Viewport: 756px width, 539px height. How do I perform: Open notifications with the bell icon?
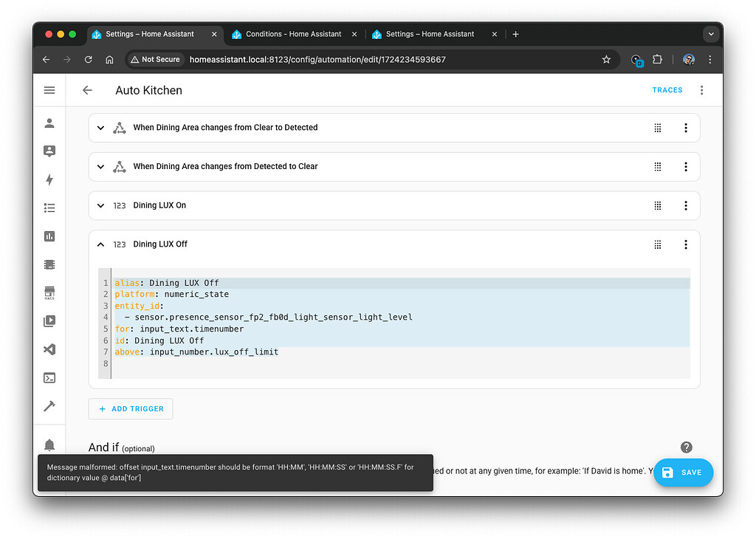pyautogui.click(x=49, y=444)
